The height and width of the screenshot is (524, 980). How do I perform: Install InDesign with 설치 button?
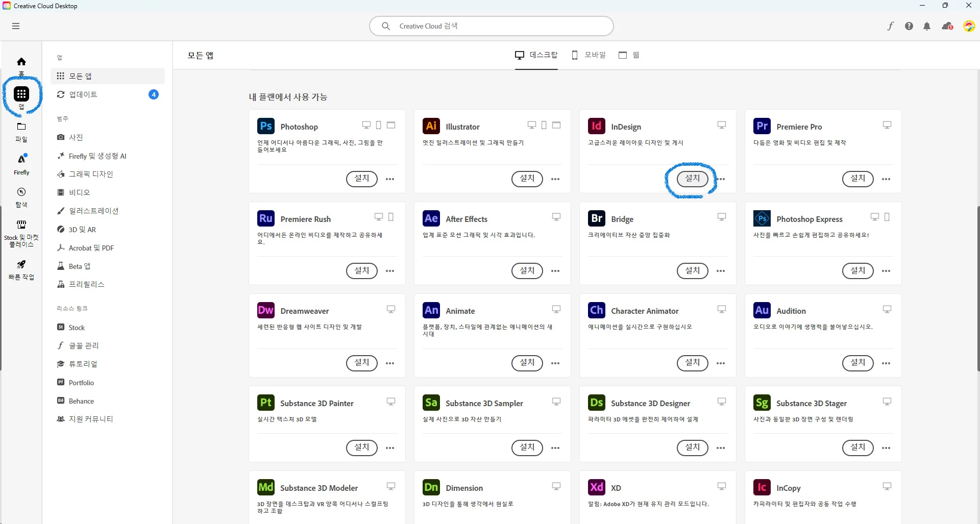click(x=693, y=179)
